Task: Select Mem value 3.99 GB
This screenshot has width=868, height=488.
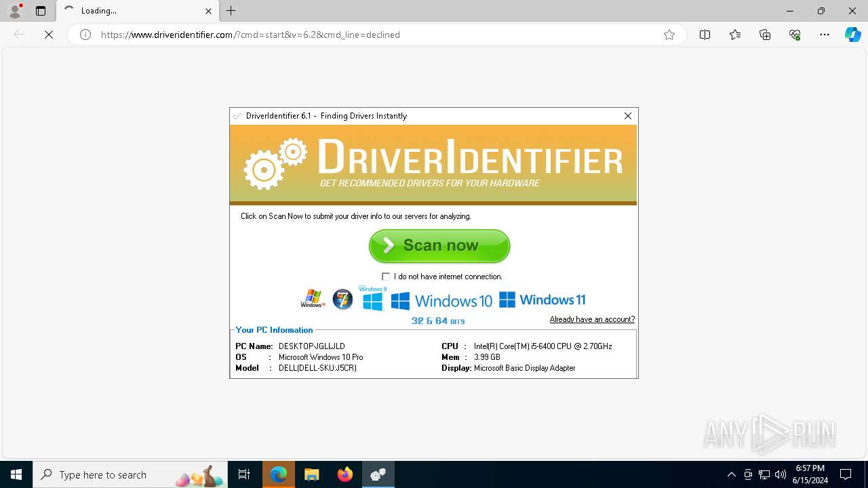Action: coord(487,357)
